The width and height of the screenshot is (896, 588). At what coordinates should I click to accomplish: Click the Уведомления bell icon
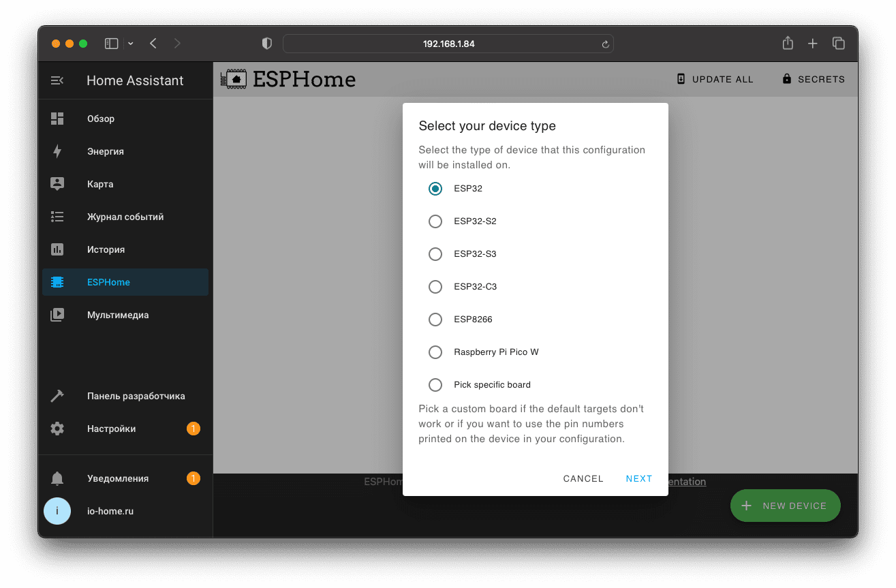point(57,478)
